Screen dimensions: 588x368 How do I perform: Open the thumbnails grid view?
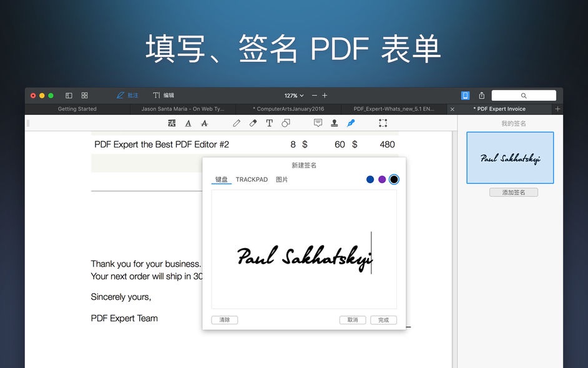tap(84, 95)
